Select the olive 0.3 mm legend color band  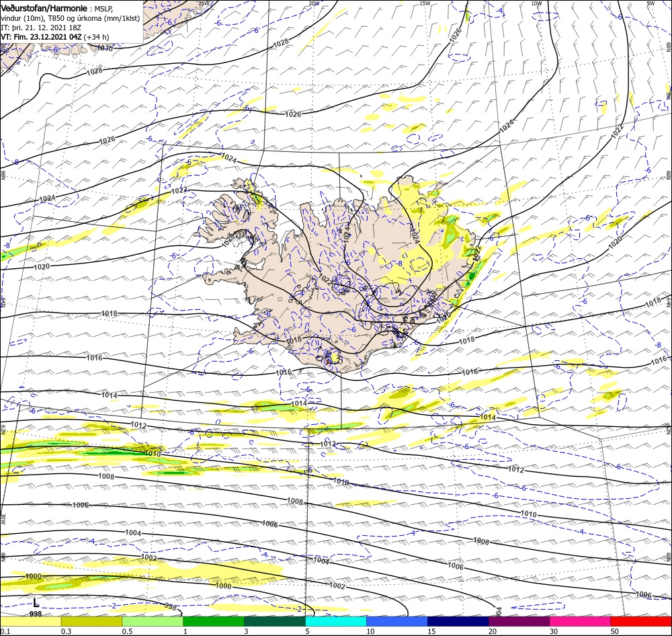pyautogui.click(x=91, y=621)
